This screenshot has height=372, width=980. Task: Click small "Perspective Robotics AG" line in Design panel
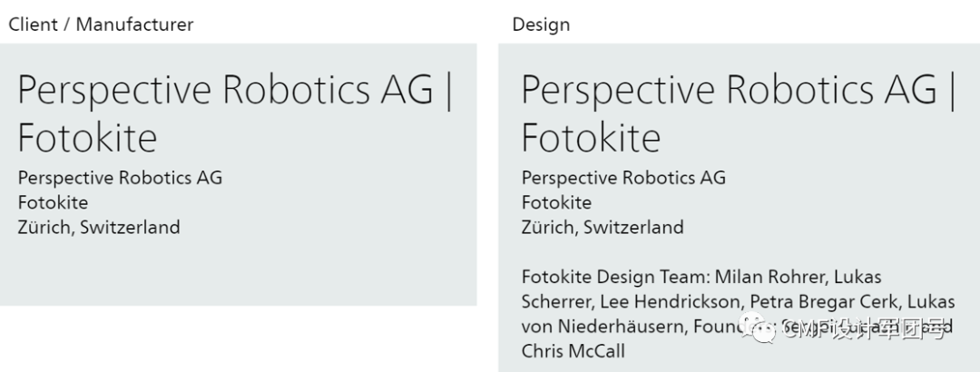coord(623,178)
